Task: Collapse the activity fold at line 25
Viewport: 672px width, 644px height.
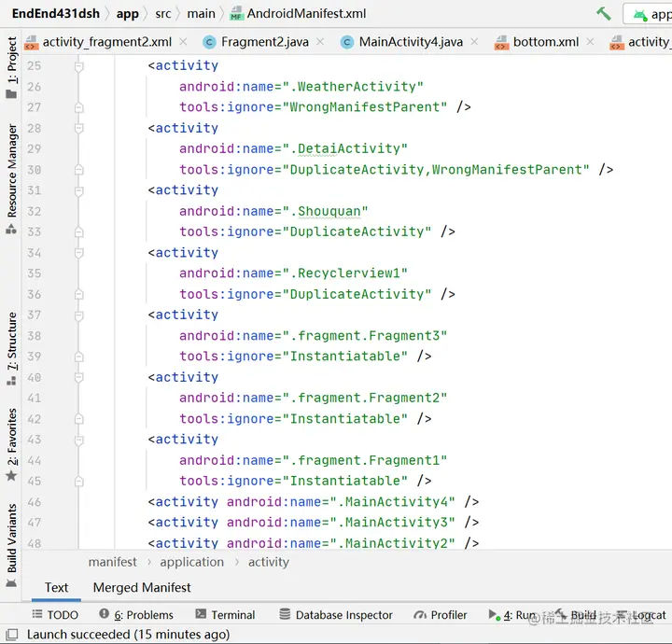Action: (x=78, y=66)
